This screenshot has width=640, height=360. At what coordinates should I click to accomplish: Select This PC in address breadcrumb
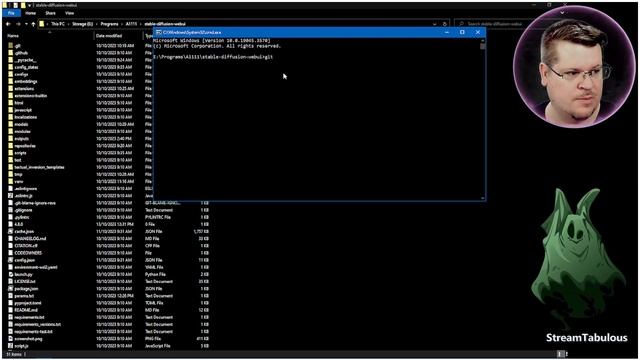(x=58, y=24)
